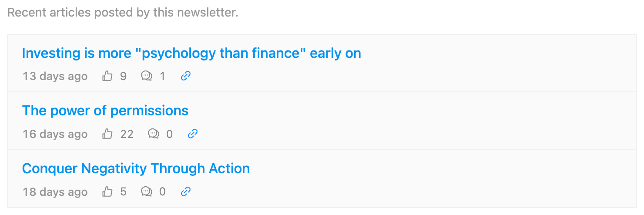The height and width of the screenshot is (215, 644).
Task: Click chain link icon for "The power of permissions"
Action: coord(193,134)
